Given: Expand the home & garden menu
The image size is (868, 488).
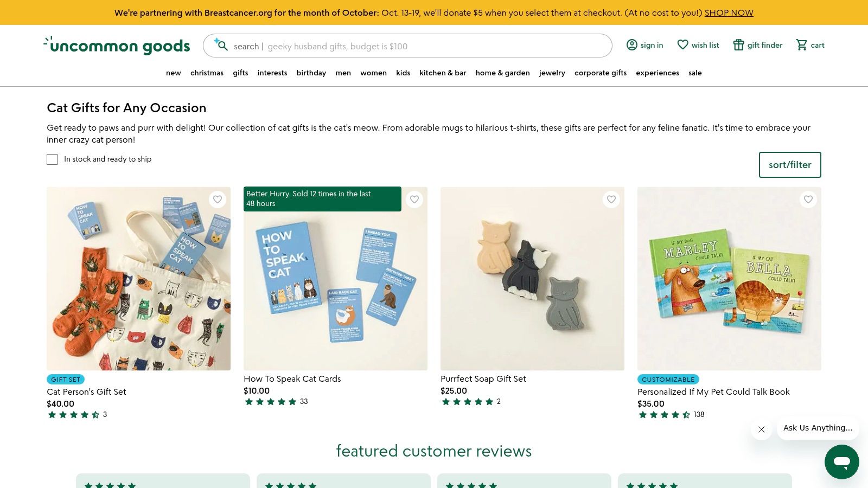Looking at the screenshot, I should 502,73.
